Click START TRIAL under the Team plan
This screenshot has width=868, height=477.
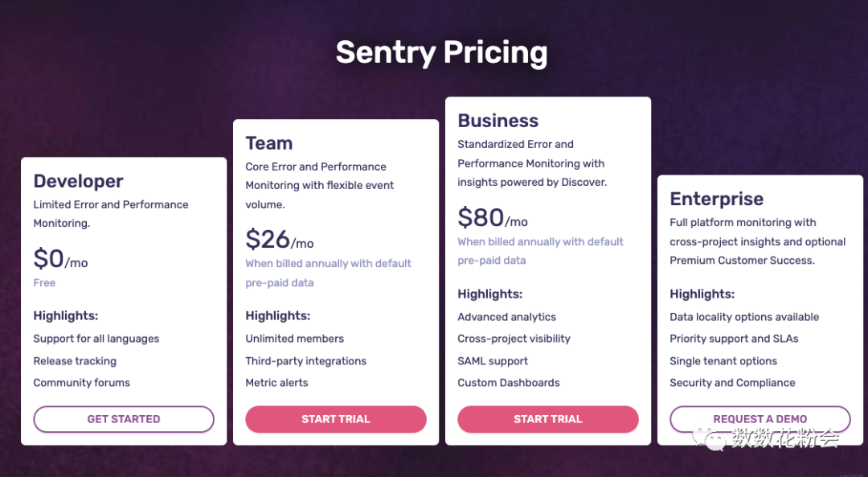pos(335,419)
